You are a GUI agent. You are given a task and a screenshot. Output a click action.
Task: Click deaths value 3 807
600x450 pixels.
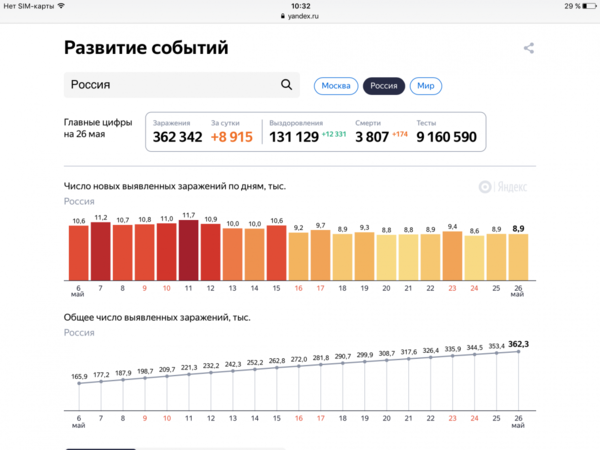tap(372, 137)
